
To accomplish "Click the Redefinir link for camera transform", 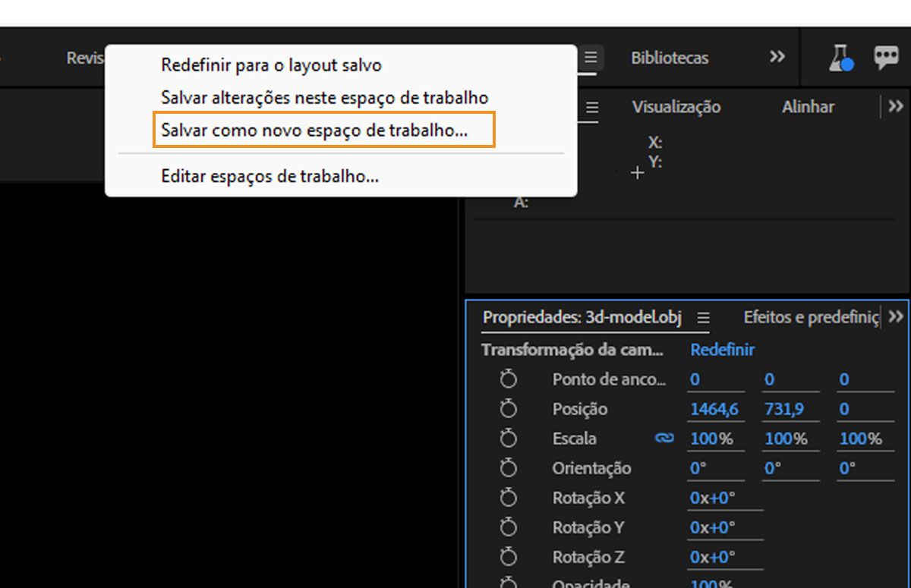I will point(722,350).
